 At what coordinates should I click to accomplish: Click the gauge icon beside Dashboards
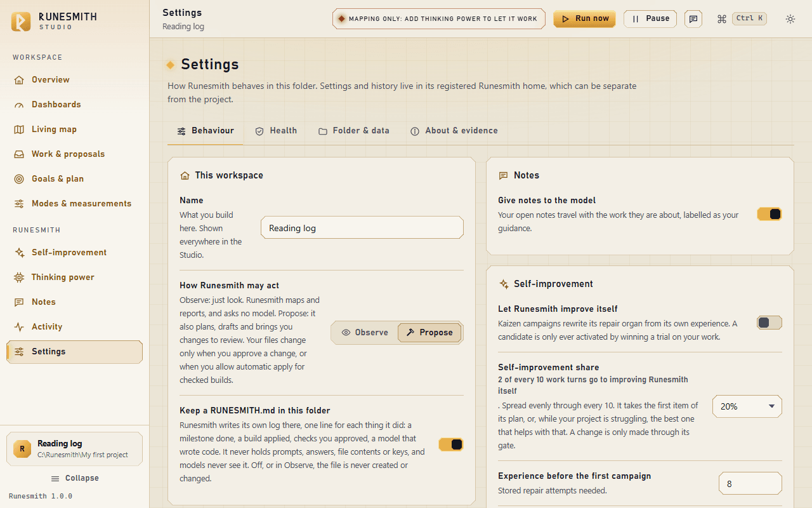click(19, 105)
